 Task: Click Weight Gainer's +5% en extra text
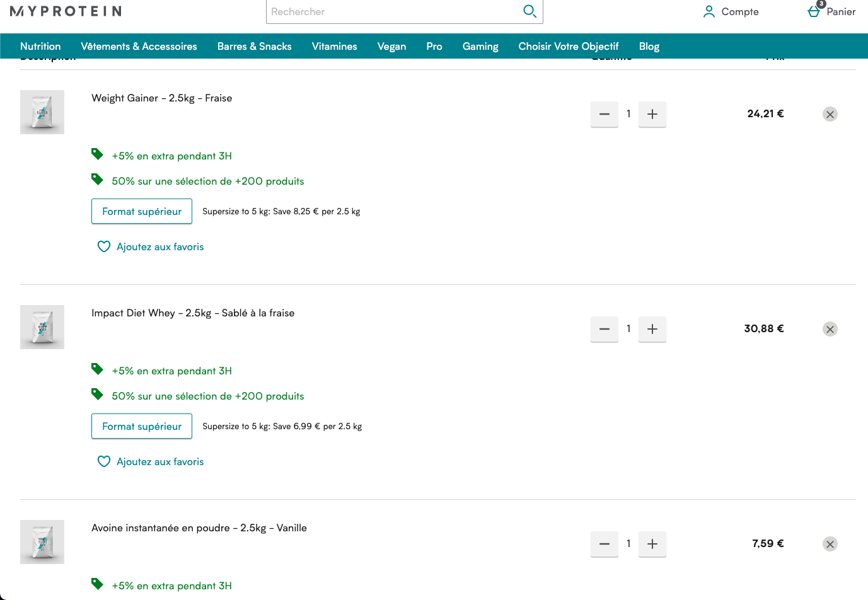pyautogui.click(x=172, y=156)
